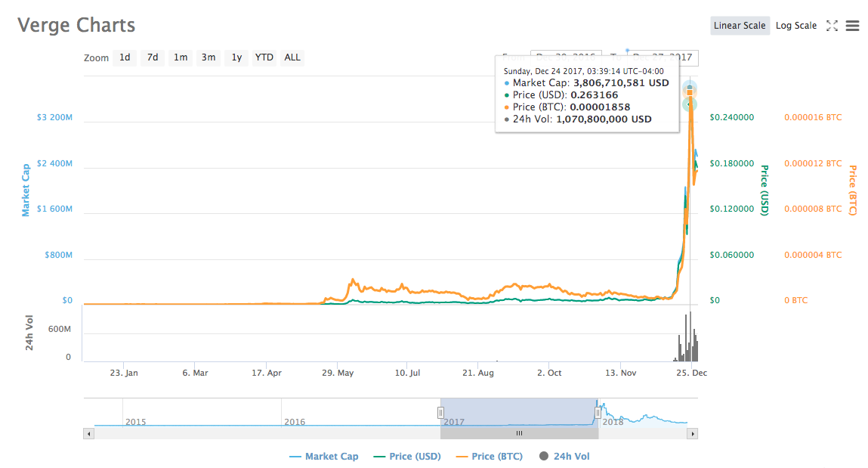Set zoom range to 1m

(x=181, y=57)
